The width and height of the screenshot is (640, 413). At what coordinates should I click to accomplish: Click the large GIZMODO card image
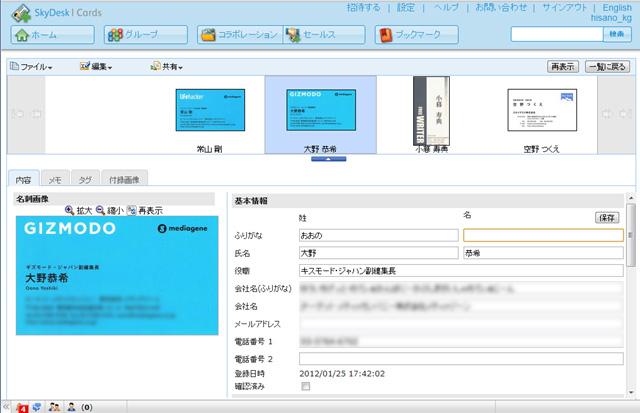point(117,275)
